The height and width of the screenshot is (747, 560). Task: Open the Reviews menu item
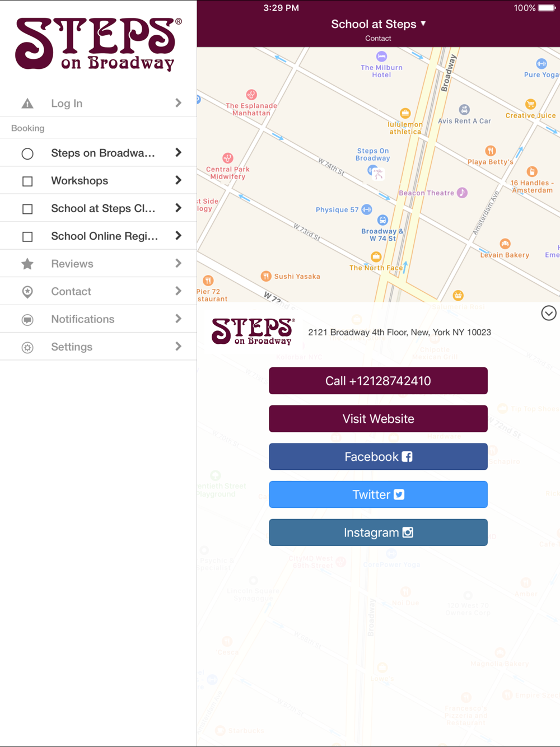[x=98, y=263]
